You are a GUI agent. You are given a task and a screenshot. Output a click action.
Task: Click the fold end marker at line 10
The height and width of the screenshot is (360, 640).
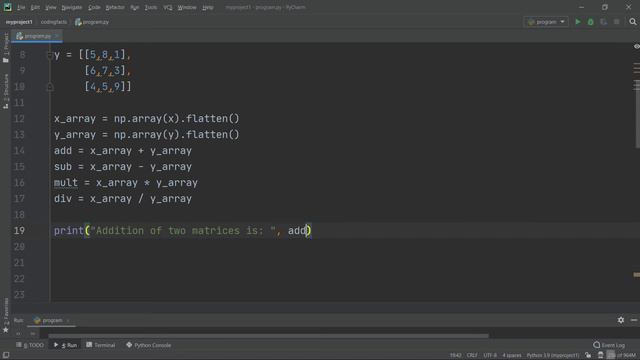(x=50, y=87)
